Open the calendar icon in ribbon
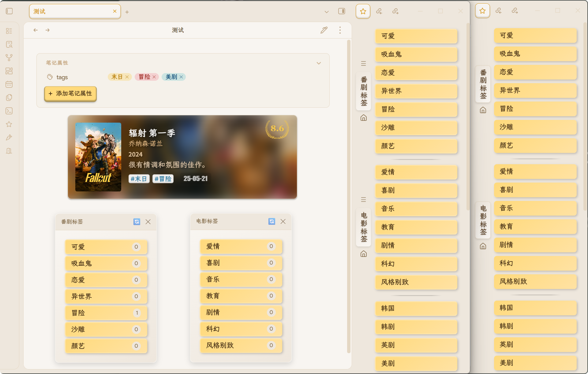Viewport: 588px width, 374px height. coord(9,84)
